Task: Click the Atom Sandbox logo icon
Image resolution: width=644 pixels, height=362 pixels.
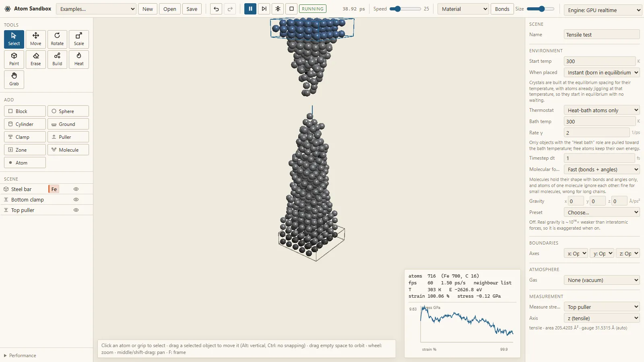Action: 8,9
